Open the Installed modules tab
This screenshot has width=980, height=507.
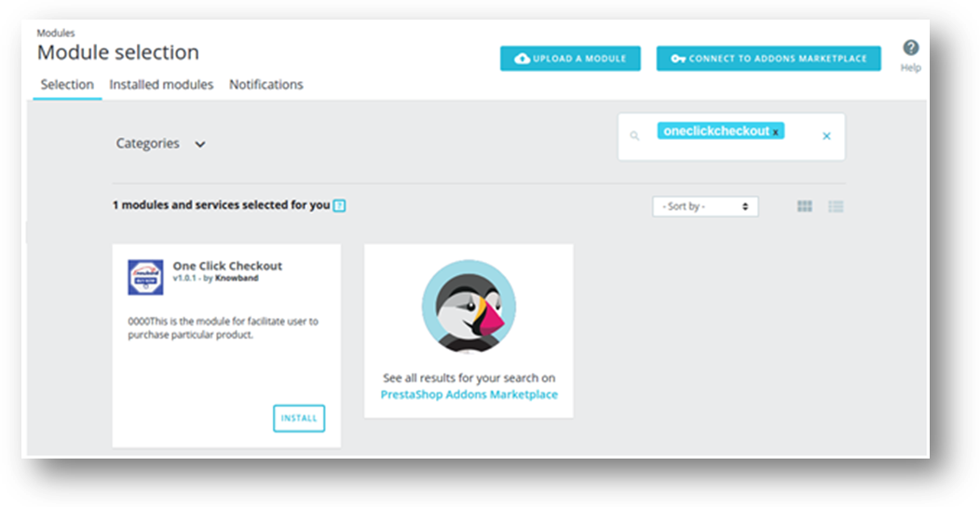[x=161, y=85]
